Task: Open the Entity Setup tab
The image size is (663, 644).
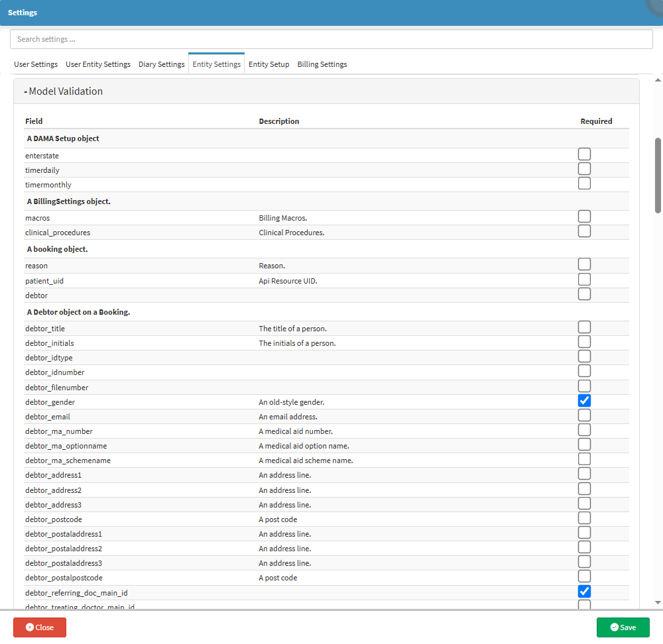Action: [x=269, y=64]
